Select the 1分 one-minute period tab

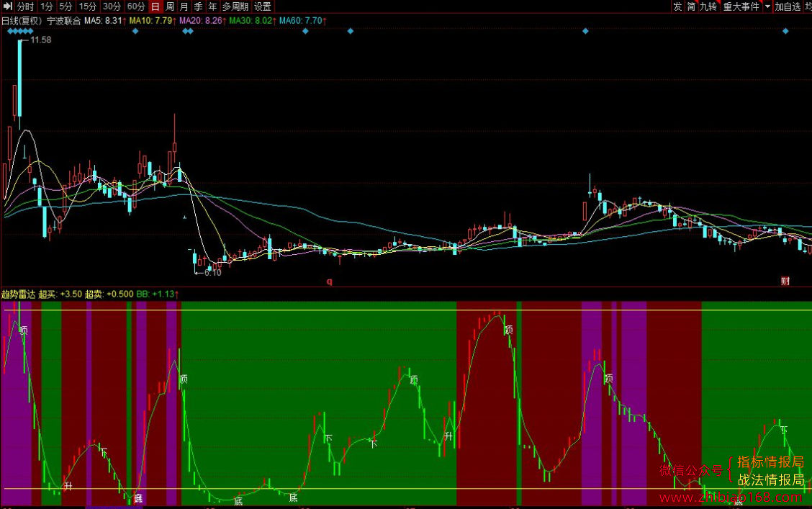[47, 6]
